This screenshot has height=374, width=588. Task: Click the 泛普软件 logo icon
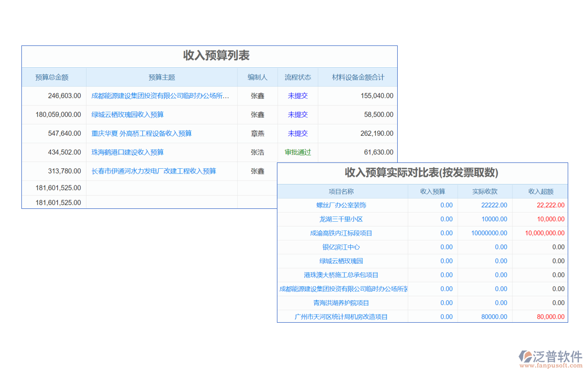click(526, 357)
